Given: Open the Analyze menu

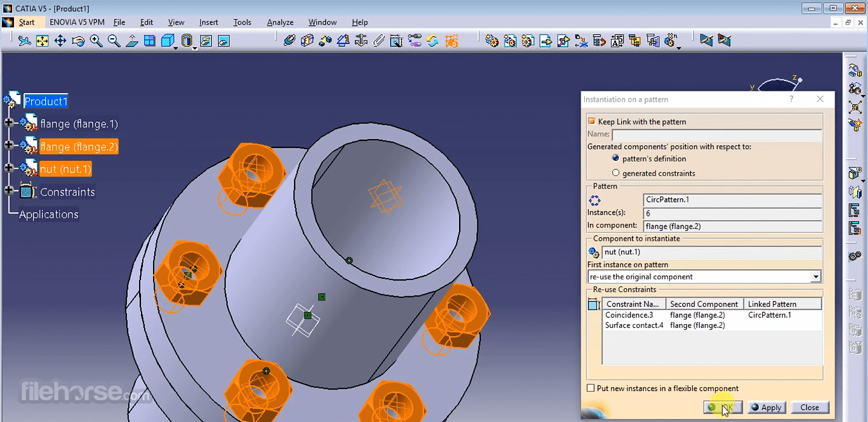Looking at the screenshot, I should 280,22.
